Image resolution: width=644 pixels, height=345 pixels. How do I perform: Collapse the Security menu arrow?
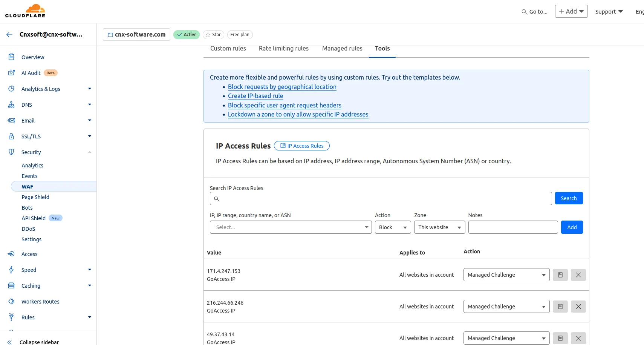[90, 152]
